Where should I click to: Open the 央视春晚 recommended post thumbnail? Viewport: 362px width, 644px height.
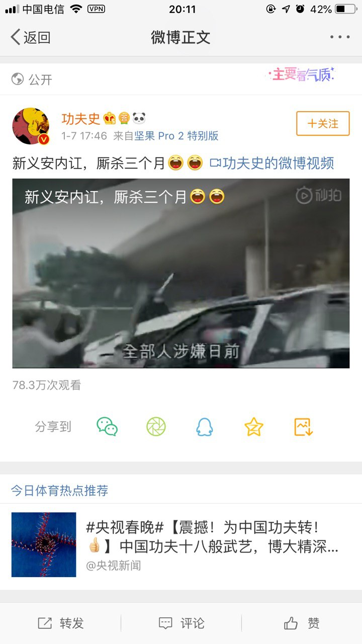tap(44, 544)
